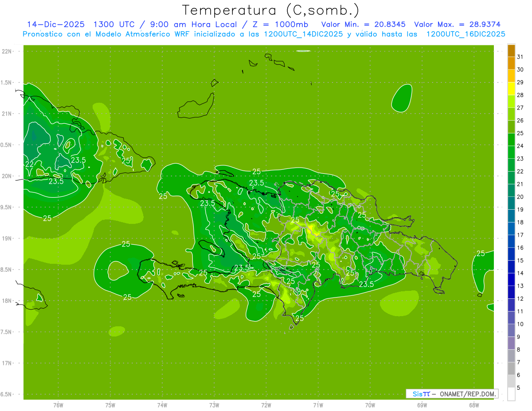Click the date '14-Dic-2025' in the header
Image resolution: width=532 pixels, height=411 pixels.
point(56,24)
